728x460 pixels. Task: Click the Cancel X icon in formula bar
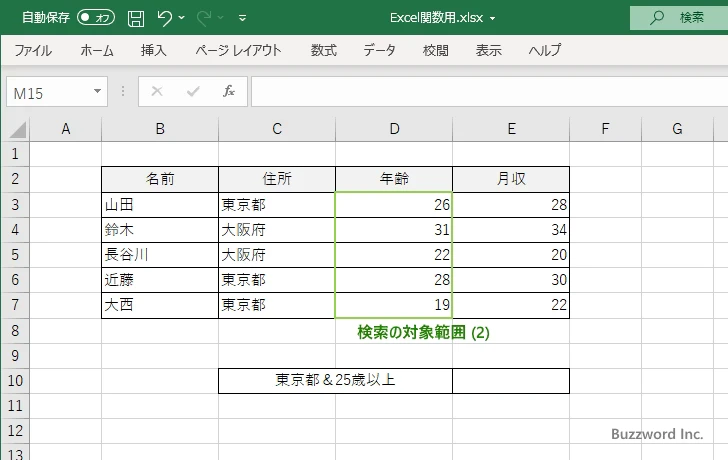157,91
